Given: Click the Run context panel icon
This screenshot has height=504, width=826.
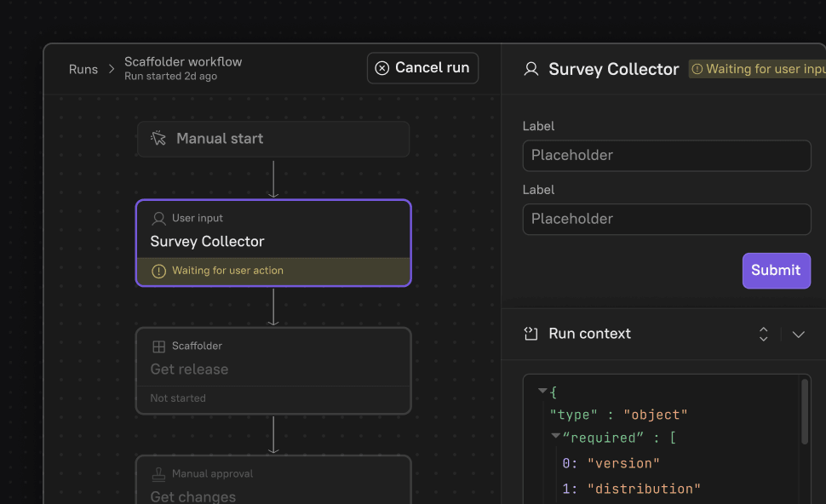Looking at the screenshot, I should [530, 334].
